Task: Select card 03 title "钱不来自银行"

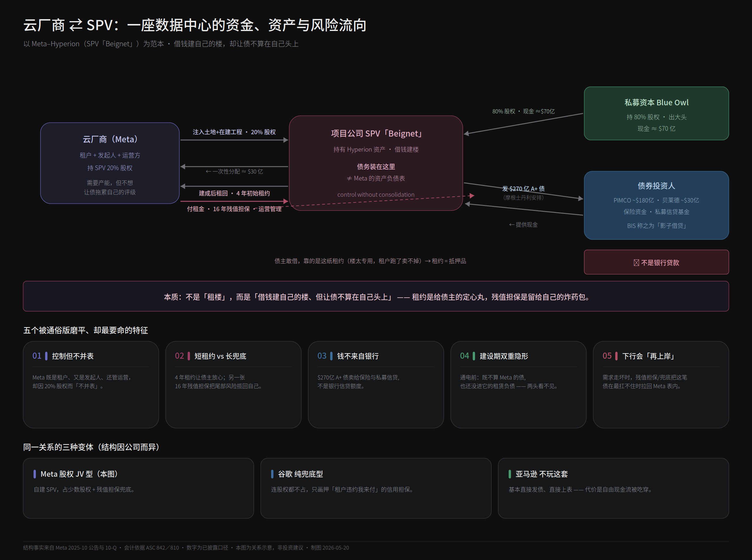Action: click(358, 356)
